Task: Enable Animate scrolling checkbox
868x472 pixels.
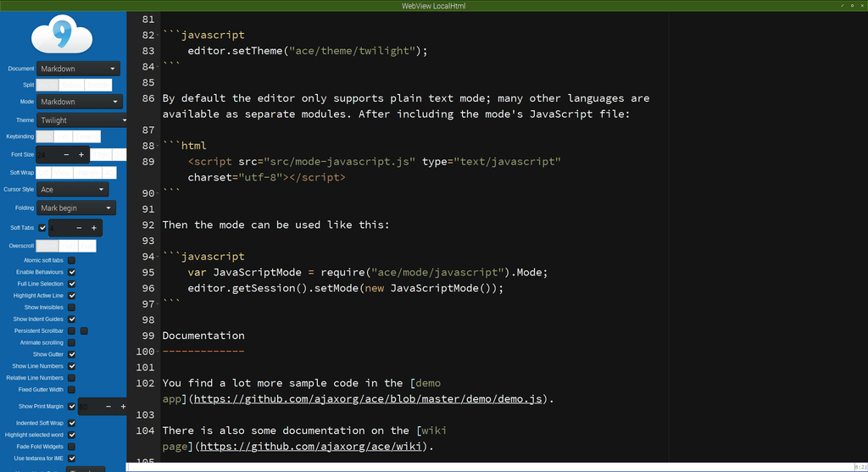Action: [x=71, y=343]
